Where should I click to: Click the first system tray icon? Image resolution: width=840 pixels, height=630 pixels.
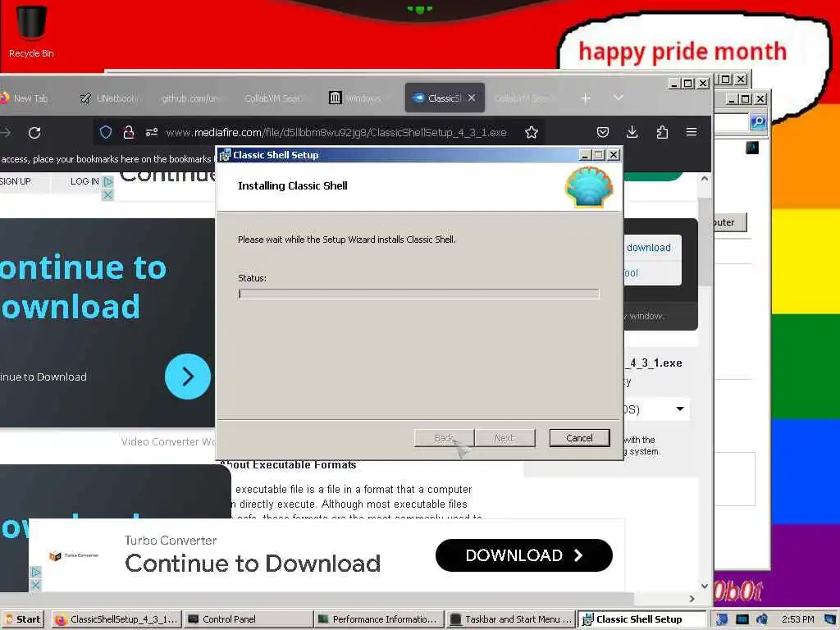point(722,619)
